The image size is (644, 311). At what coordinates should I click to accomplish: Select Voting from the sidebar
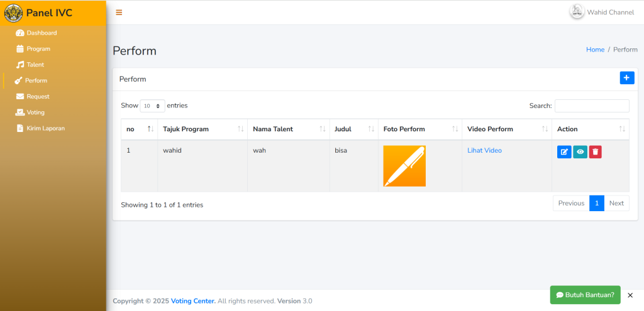click(35, 112)
